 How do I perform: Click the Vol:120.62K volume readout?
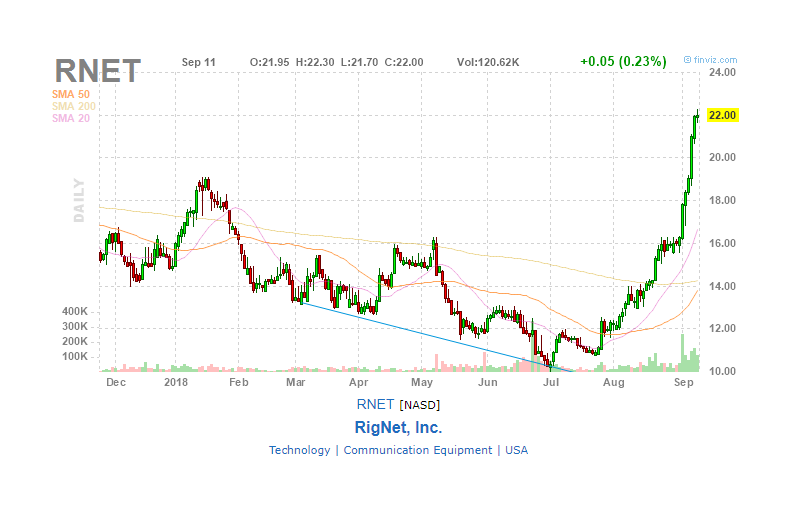(488, 62)
